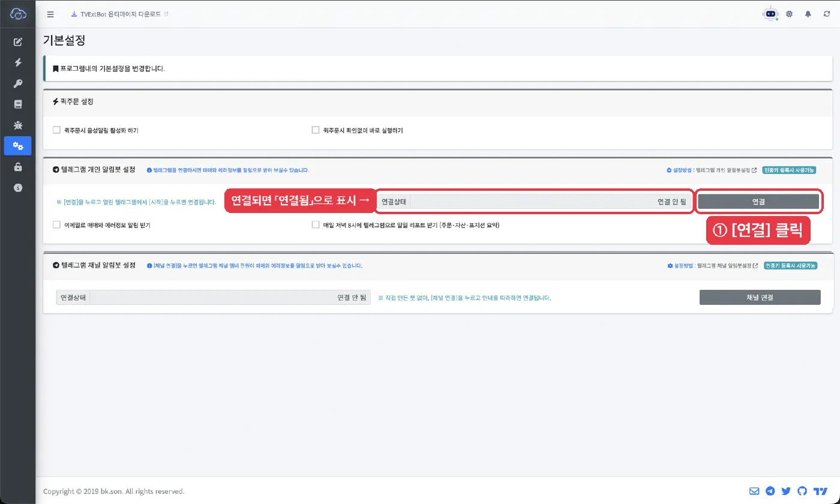This screenshot has height=504, width=840.
Task: Enable 퀵주문시 음성알림 활성화 하기 checkbox
Action: pyautogui.click(x=56, y=130)
